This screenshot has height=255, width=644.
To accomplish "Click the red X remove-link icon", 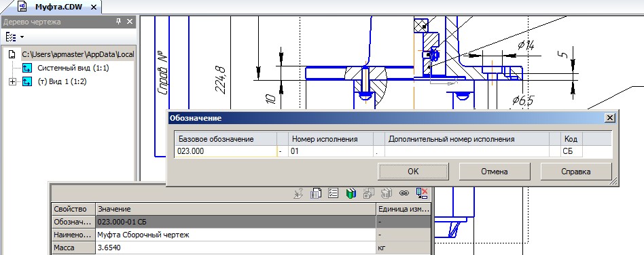I will click(x=422, y=193).
